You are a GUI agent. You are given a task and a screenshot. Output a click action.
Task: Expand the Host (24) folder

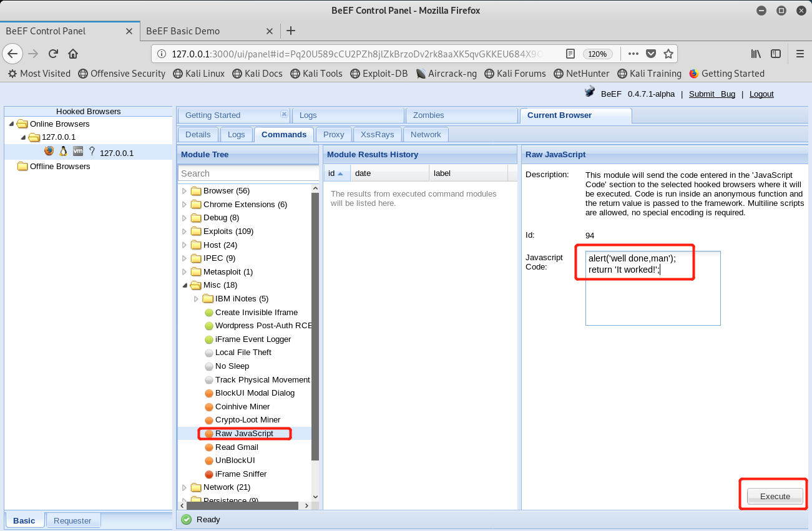184,245
